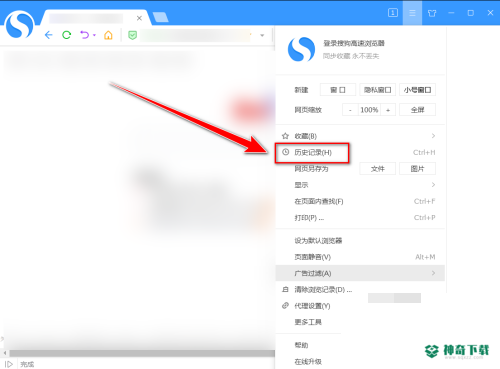Click the back arrow navigation icon
This screenshot has height=369, width=500.
coord(49,35)
